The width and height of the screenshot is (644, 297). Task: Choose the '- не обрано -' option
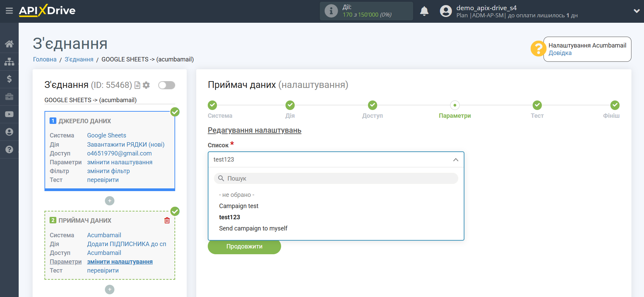click(x=237, y=195)
